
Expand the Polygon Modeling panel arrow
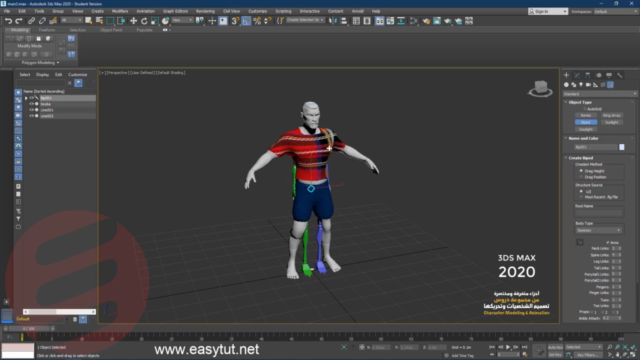tap(58, 63)
